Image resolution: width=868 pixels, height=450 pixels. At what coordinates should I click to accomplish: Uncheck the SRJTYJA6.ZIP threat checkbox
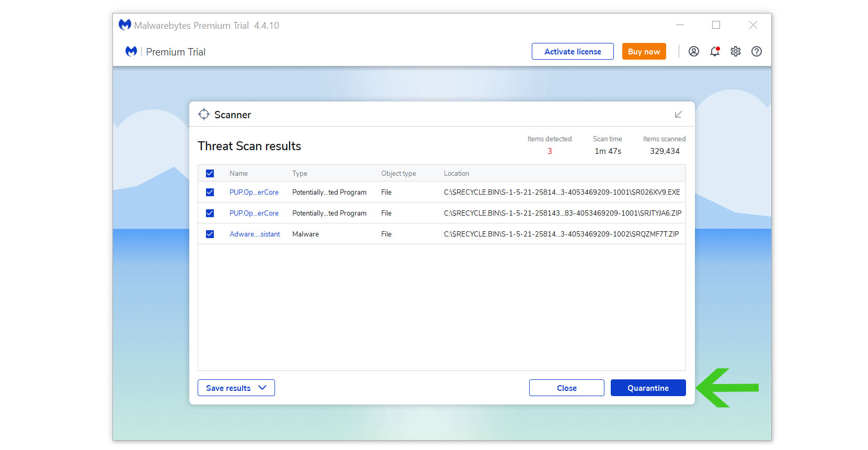[210, 213]
